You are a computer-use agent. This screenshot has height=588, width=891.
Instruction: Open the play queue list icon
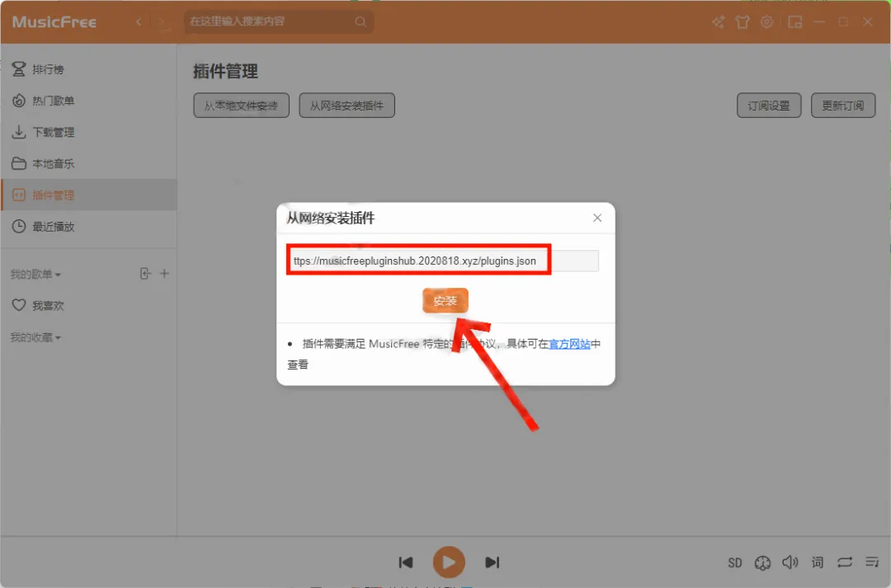[x=872, y=562]
